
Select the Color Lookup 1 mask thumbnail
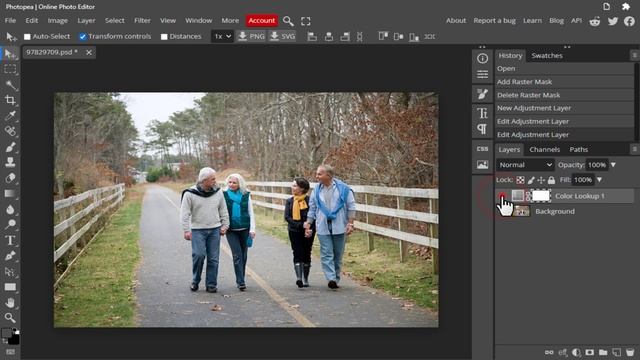tap(541, 196)
